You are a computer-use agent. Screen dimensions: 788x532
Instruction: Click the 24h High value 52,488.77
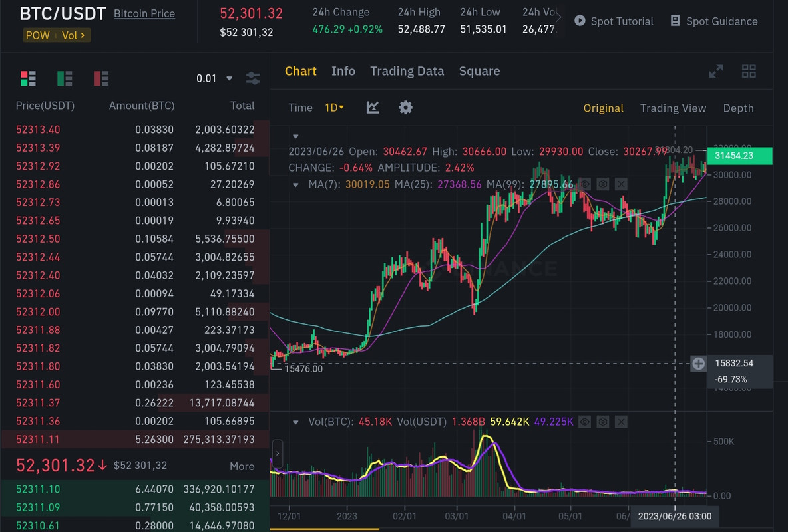coord(421,29)
